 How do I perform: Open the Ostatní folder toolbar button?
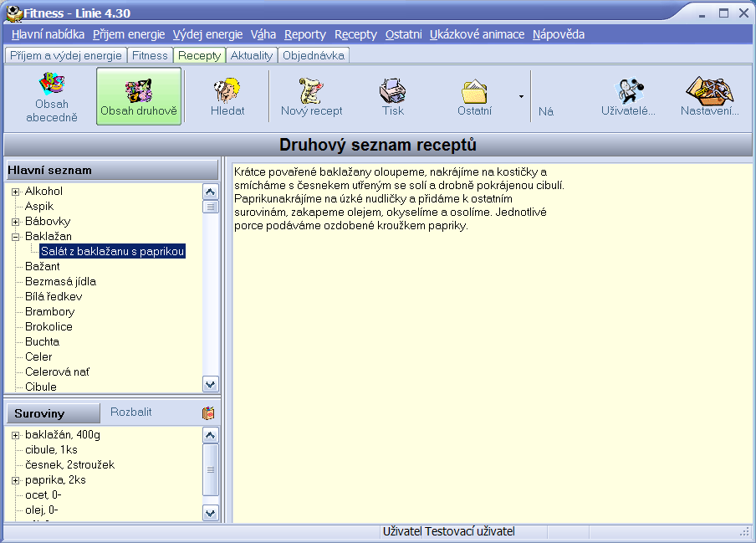[474, 96]
